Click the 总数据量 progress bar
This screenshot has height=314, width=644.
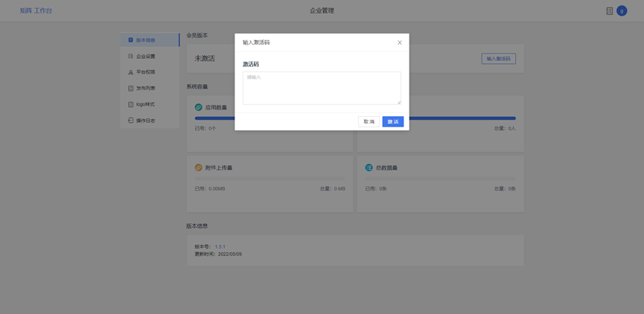tap(440, 179)
